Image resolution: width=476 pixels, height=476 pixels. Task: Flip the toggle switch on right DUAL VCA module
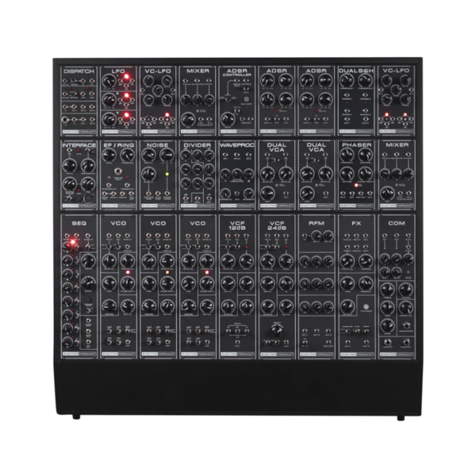pyautogui.click(x=317, y=160)
